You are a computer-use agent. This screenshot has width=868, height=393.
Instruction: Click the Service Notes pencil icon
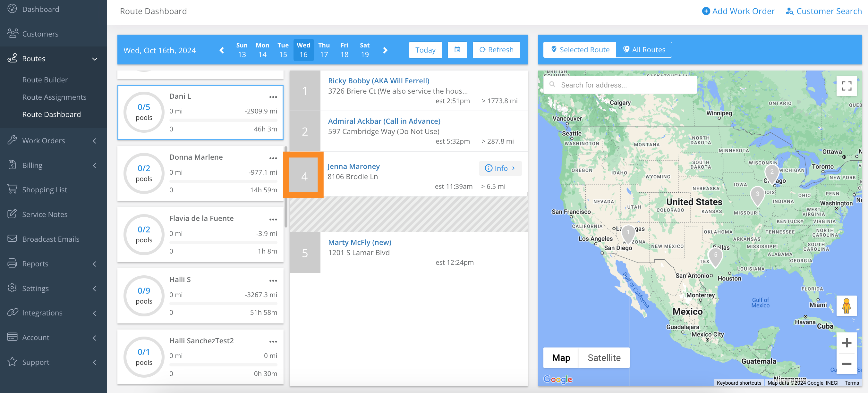point(12,214)
